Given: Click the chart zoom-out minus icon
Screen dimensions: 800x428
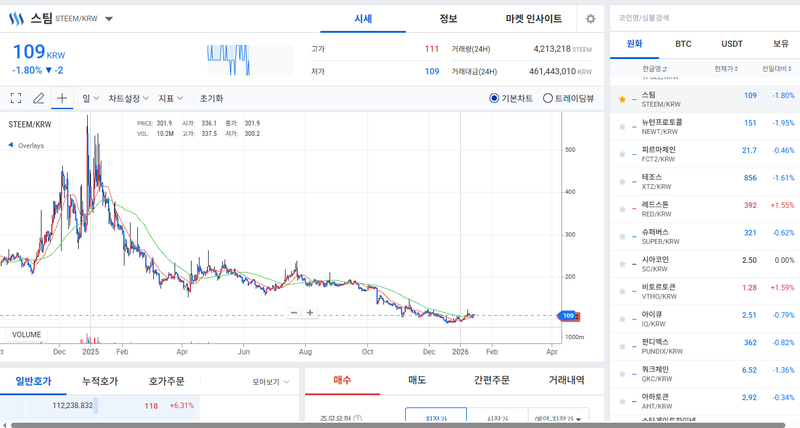Looking at the screenshot, I should click(x=294, y=313).
